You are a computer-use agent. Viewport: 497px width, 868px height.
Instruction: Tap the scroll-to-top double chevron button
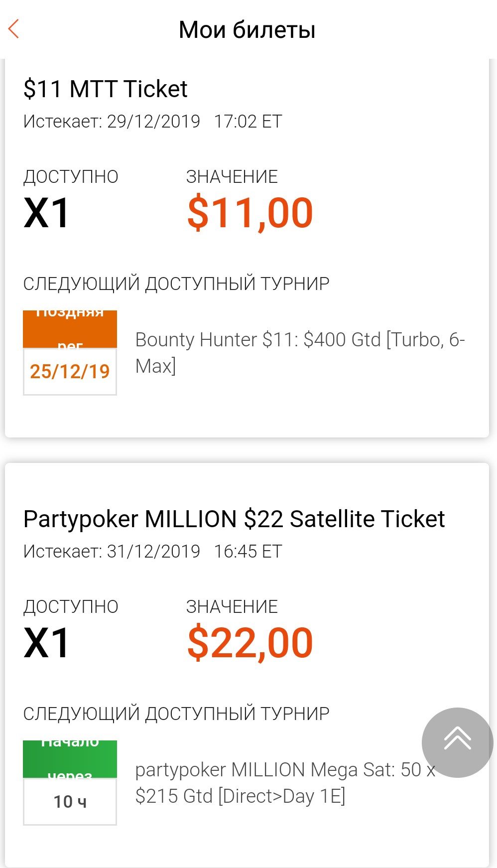(x=457, y=742)
